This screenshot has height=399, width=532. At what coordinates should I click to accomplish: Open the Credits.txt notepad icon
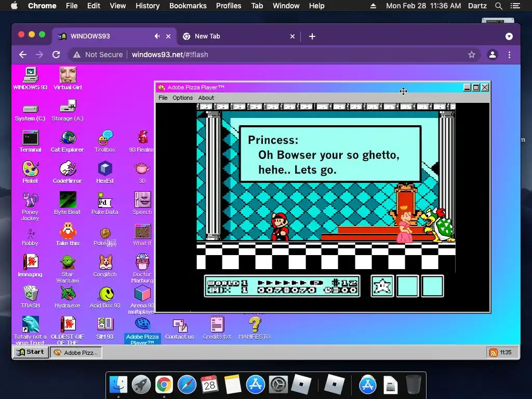point(217,328)
